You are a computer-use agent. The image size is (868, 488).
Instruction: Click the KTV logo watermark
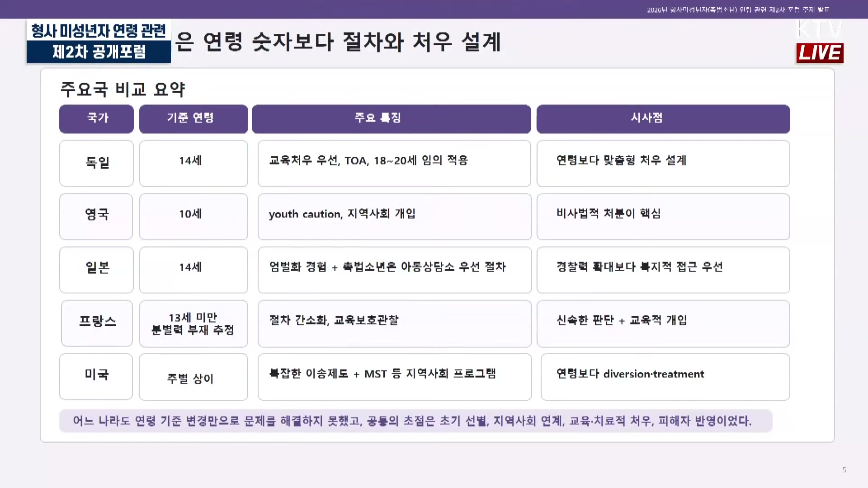click(820, 29)
